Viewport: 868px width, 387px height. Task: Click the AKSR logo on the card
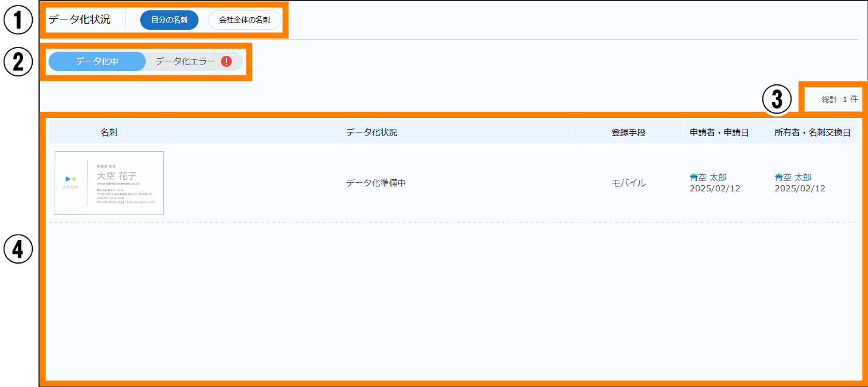pos(70,182)
